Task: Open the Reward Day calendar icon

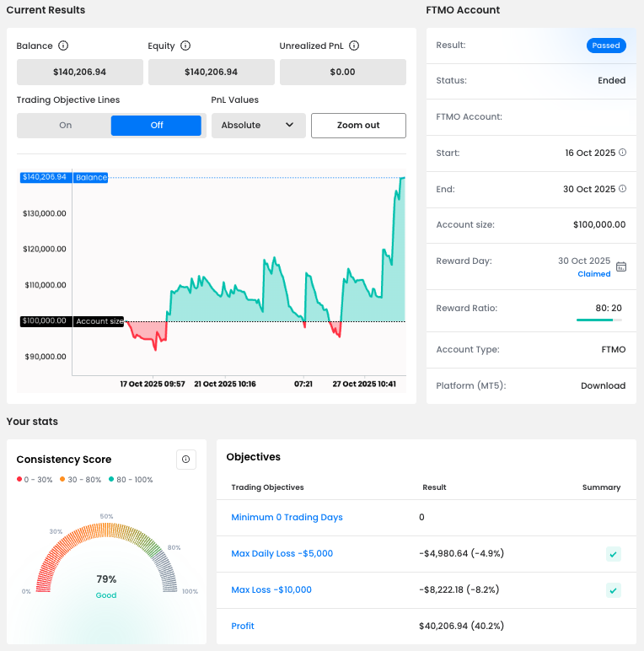Action: 621,266
